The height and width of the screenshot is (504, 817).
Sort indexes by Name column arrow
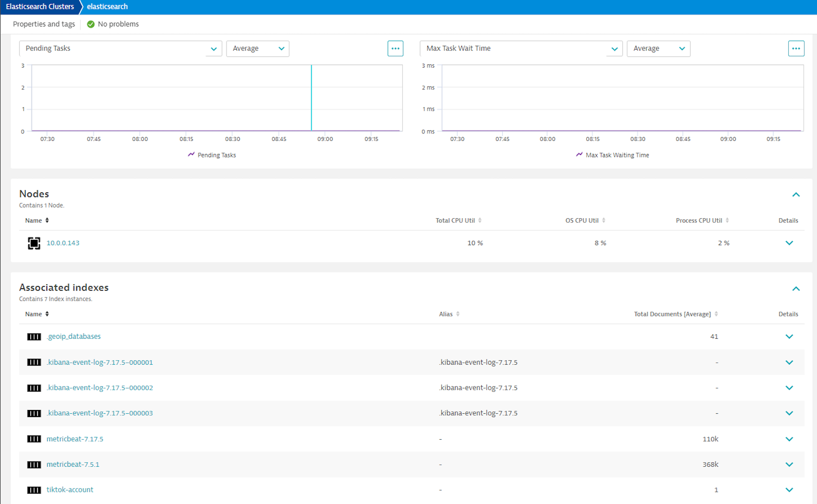point(47,314)
